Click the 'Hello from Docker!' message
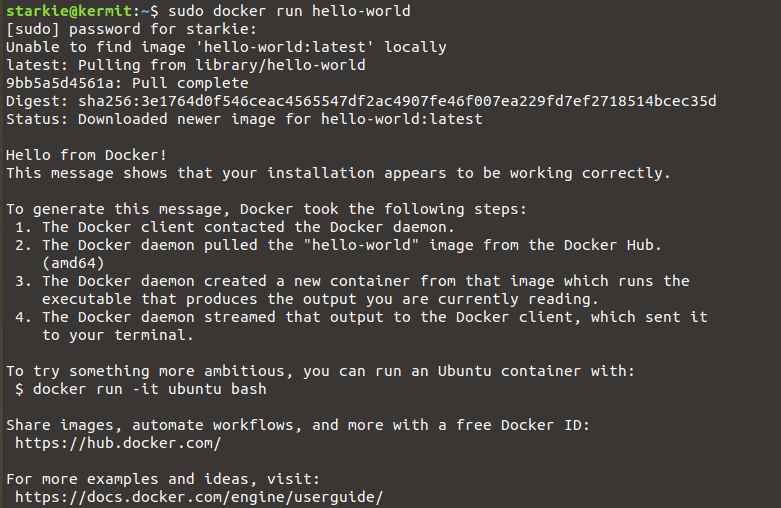The width and height of the screenshot is (781, 508). coord(87,155)
